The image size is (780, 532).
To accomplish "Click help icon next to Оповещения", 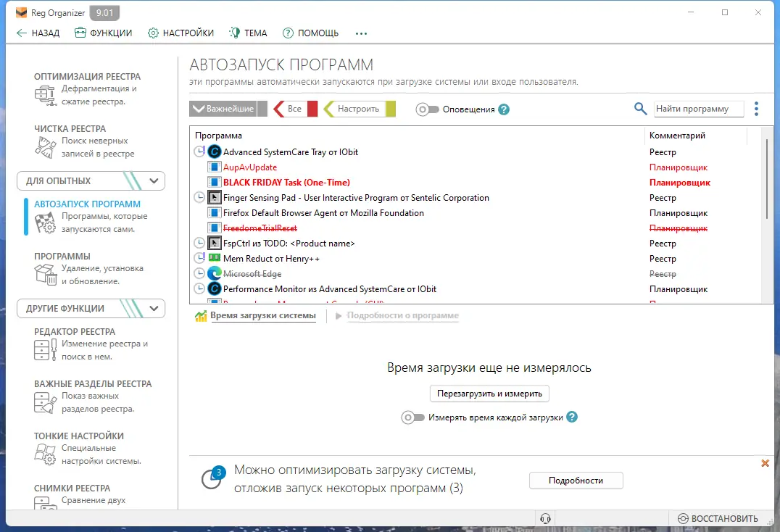I will tap(504, 109).
